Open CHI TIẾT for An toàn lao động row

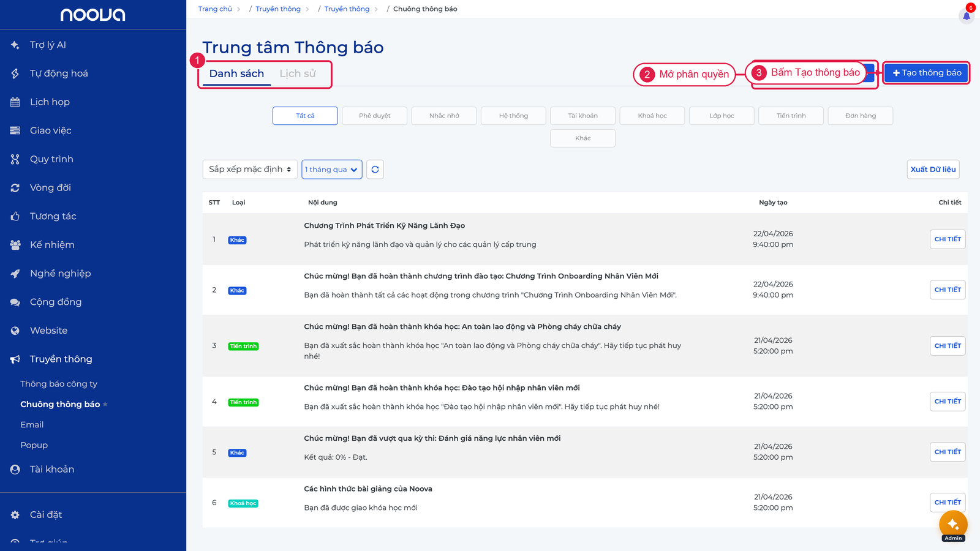(948, 346)
